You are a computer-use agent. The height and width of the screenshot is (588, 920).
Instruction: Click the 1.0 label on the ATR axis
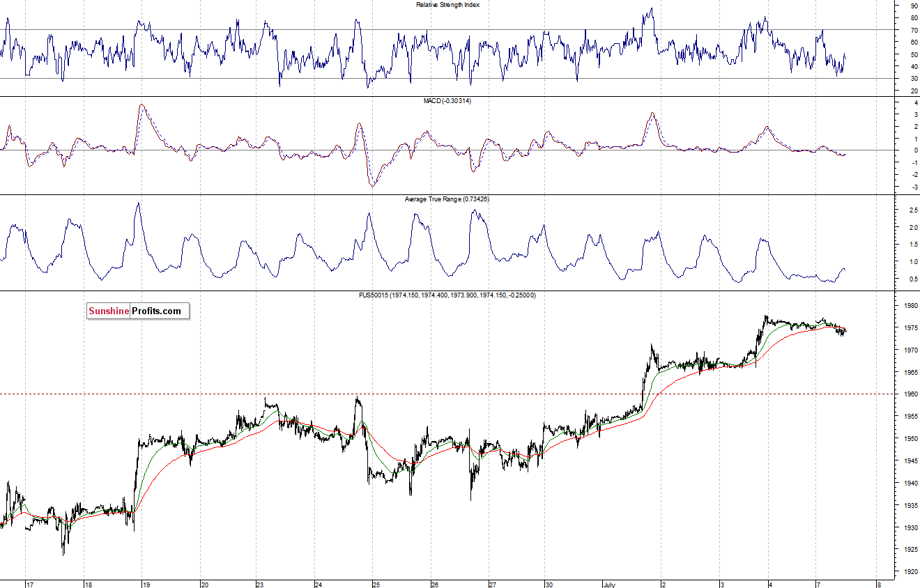click(x=912, y=263)
